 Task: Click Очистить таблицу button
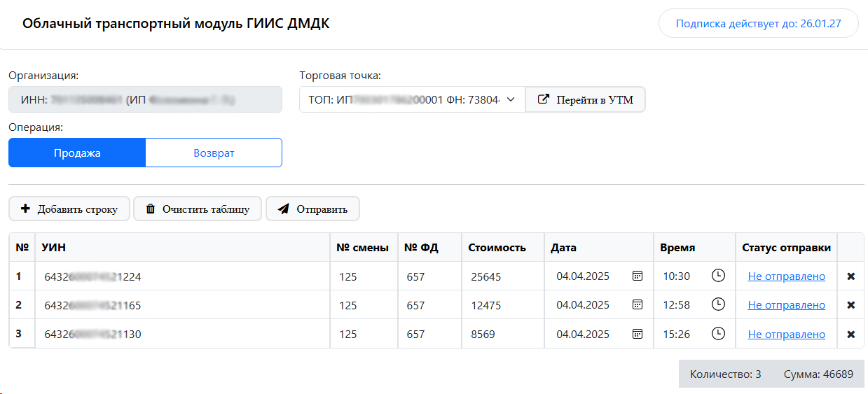click(x=197, y=209)
